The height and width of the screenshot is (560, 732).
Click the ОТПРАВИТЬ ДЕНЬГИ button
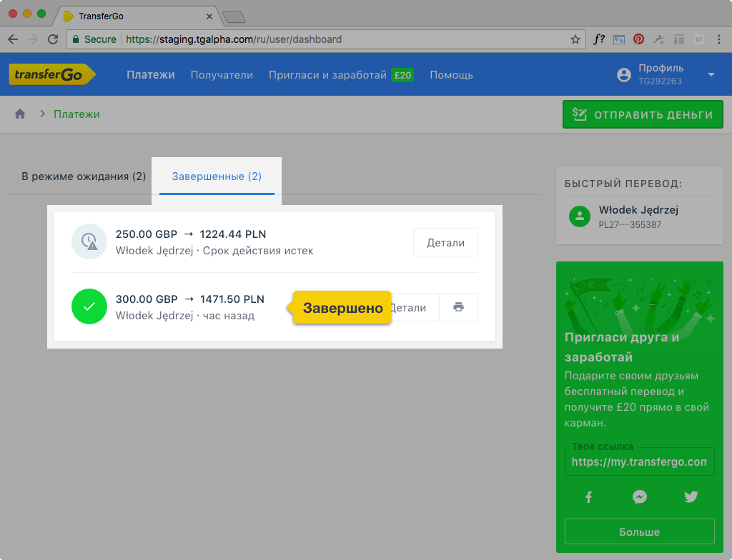[x=643, y=114]
